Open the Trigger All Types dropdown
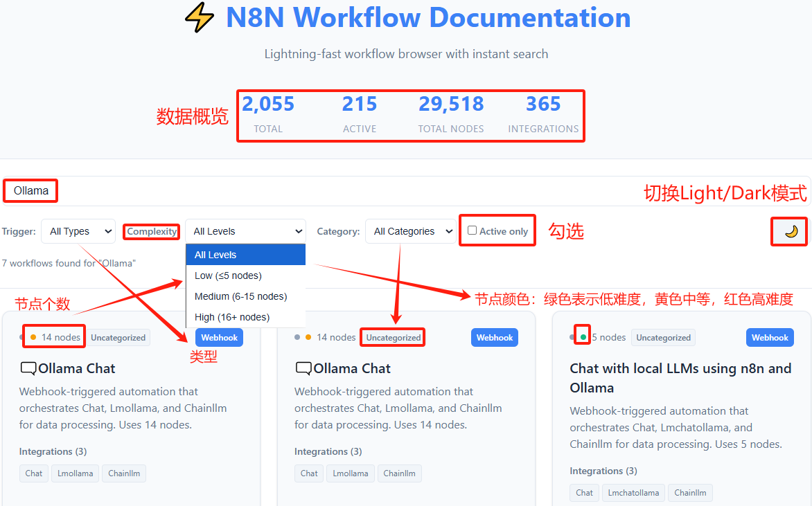Screen dimensions: 812x506 78,231
